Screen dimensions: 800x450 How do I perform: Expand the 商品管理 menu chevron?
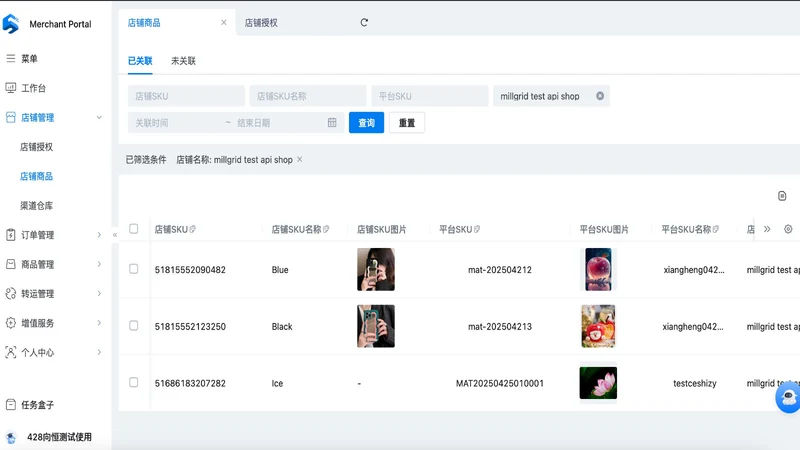click(99, 264)
